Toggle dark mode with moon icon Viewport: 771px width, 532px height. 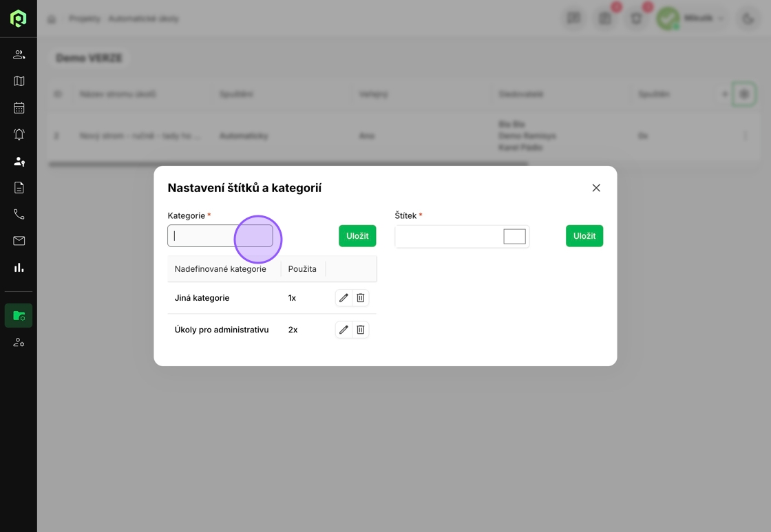pos(748,19)
